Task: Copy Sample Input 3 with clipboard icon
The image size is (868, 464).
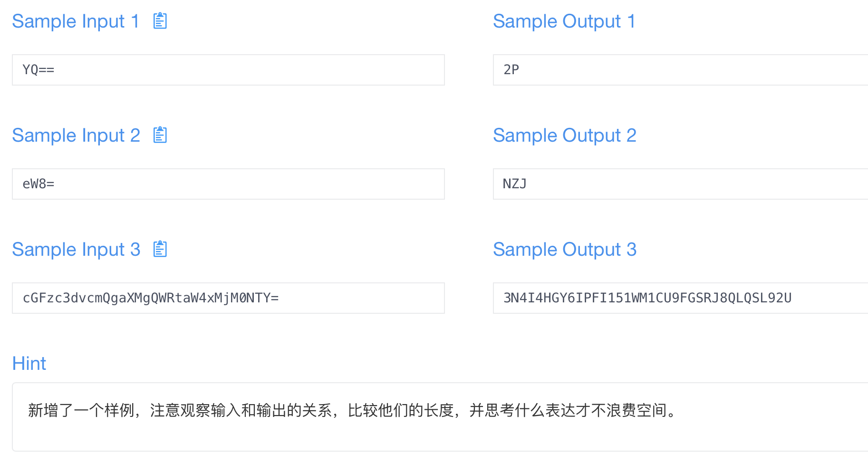Action: pyautogui.click(x=160, y=249)
